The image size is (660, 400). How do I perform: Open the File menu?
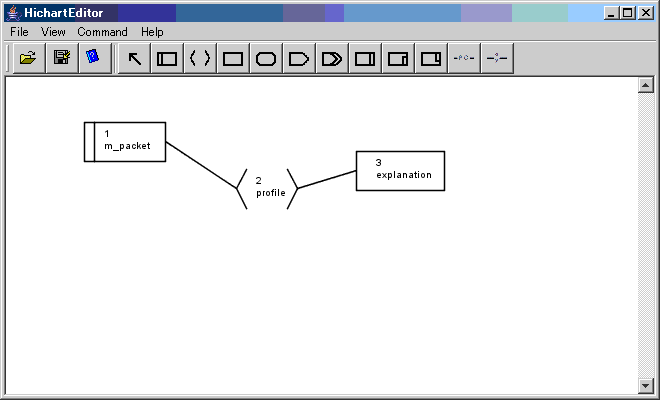(19, 32)
